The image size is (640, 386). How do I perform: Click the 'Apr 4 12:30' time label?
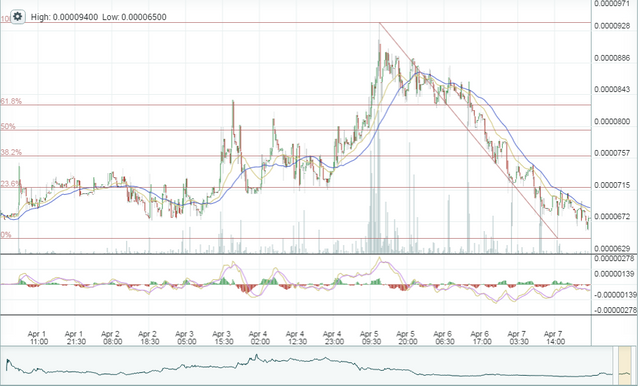(x=296, y=337)
